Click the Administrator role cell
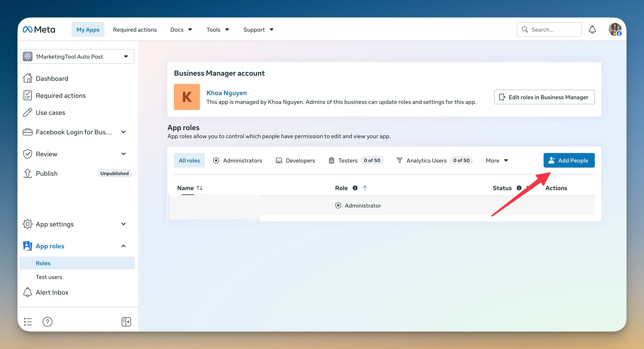644x349 pixels. [358, 206]
